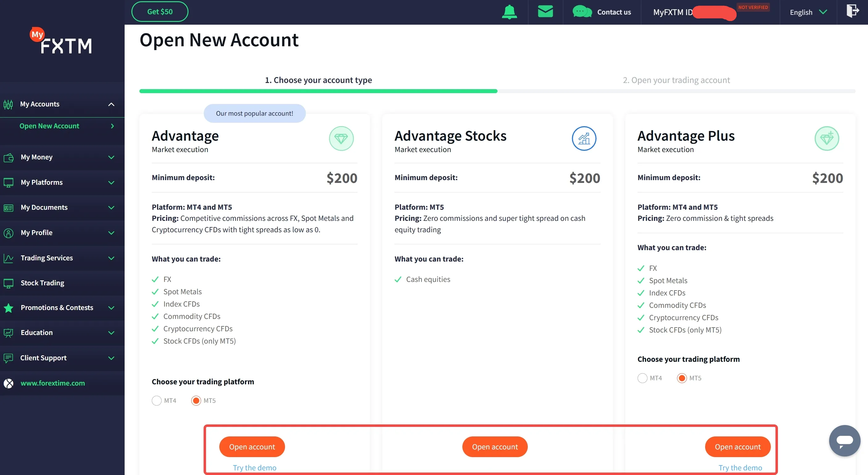Click the forextime.com globe icon
This screenshot has height=475, width=868.
coord(8,383)
